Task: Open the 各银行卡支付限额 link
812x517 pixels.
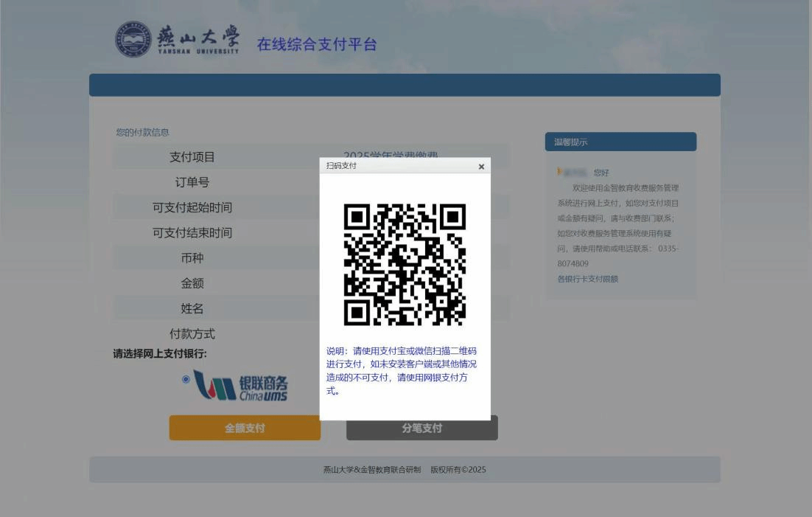Action: (587, 279)
